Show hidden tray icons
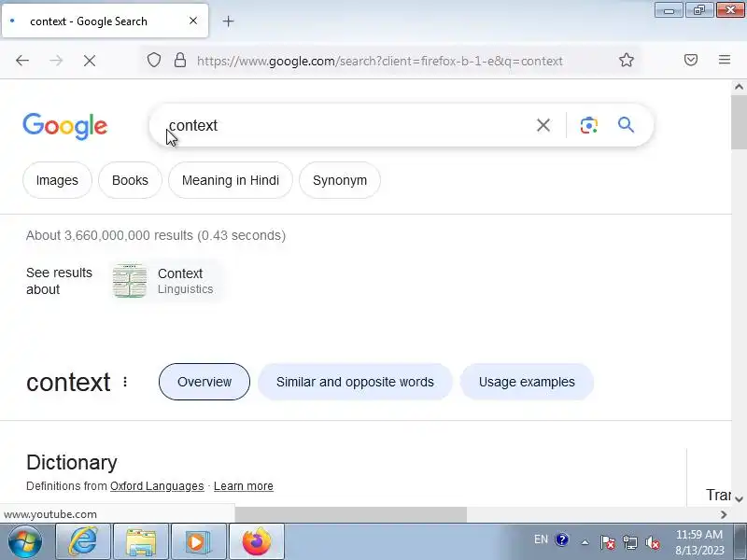 [x=585, y=541]
